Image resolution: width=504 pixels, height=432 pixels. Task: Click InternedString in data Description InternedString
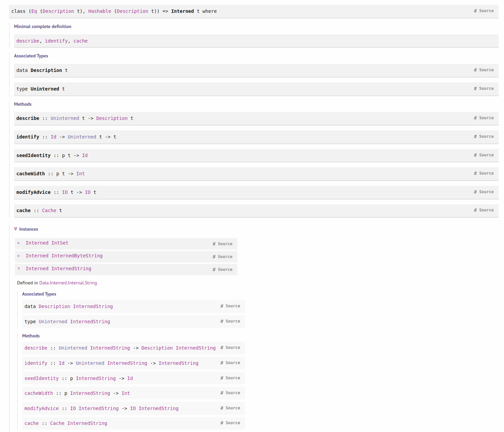tap(93, 306)
